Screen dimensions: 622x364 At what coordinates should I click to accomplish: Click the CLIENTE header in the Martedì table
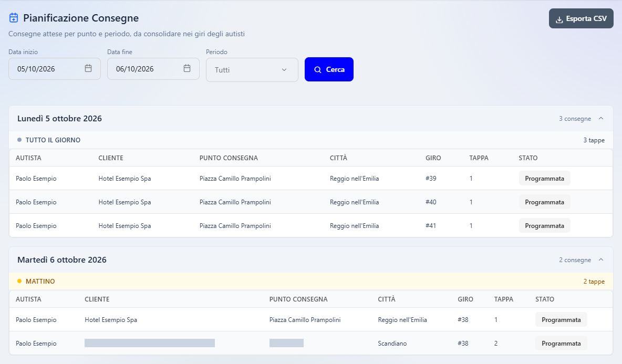[97, 299]
